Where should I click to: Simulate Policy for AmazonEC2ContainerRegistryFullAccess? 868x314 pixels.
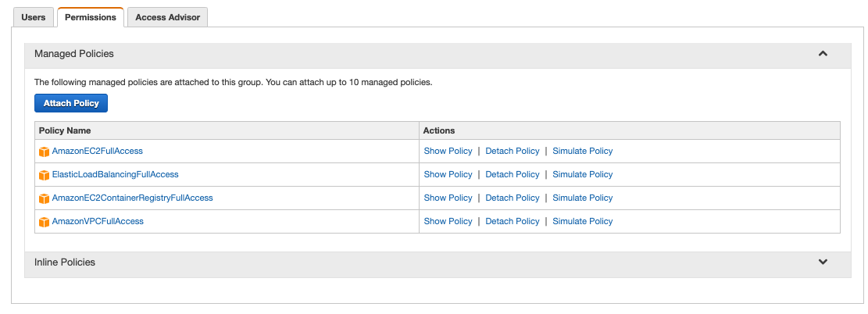582,198
